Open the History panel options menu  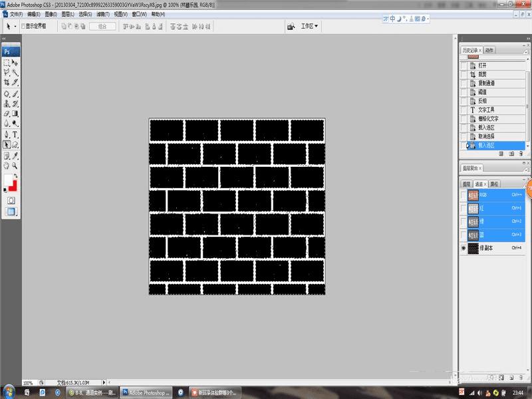527,51
